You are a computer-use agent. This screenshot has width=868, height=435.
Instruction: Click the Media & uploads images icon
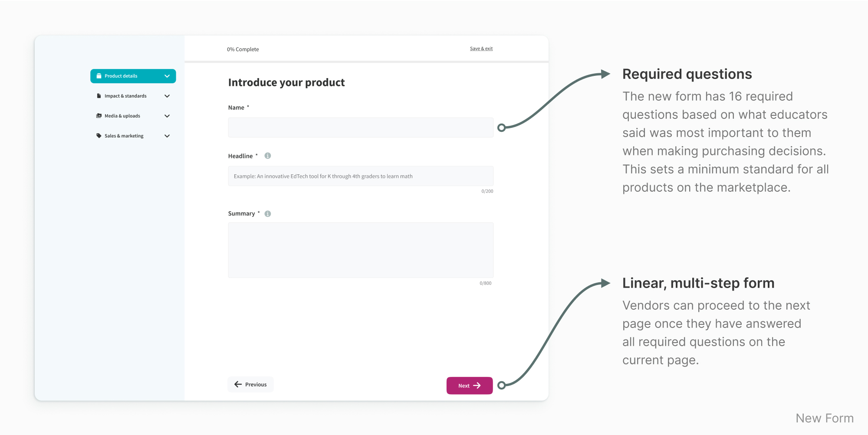99,116
